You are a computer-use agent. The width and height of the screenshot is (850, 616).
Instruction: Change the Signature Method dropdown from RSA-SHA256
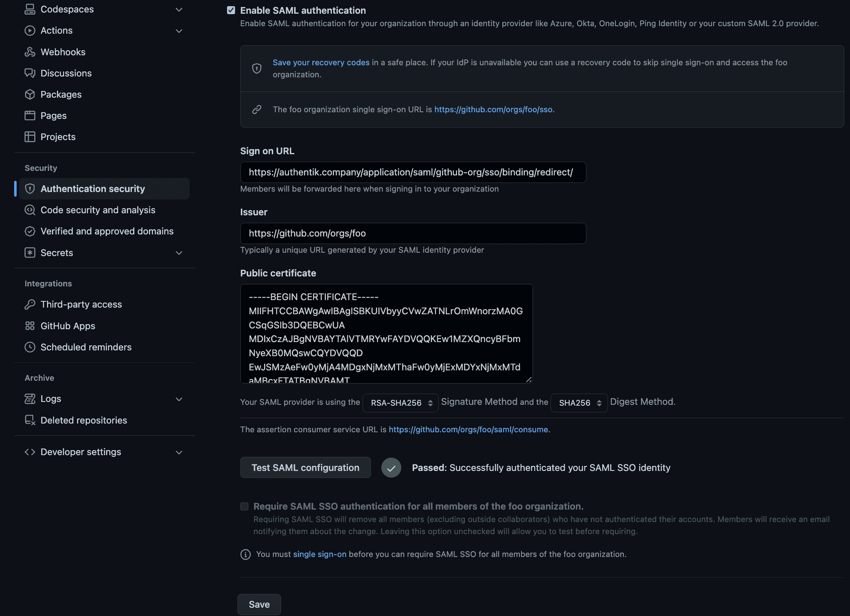[x=400, y=402]
